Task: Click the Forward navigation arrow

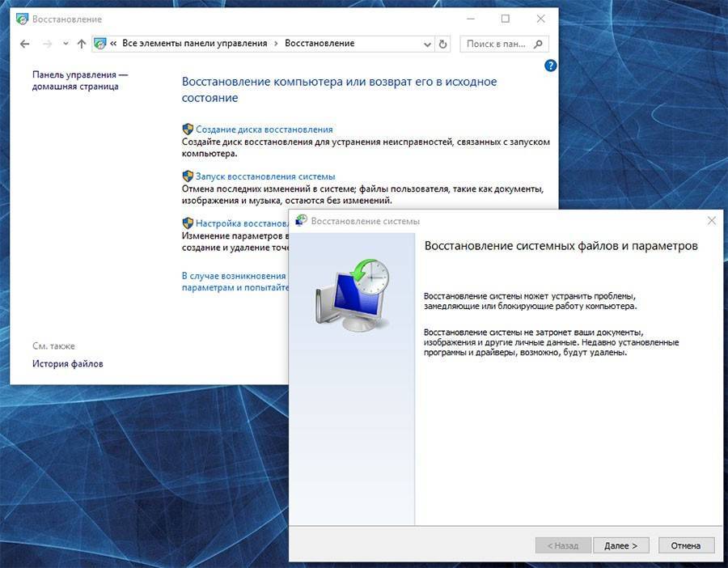Action: 47,44
